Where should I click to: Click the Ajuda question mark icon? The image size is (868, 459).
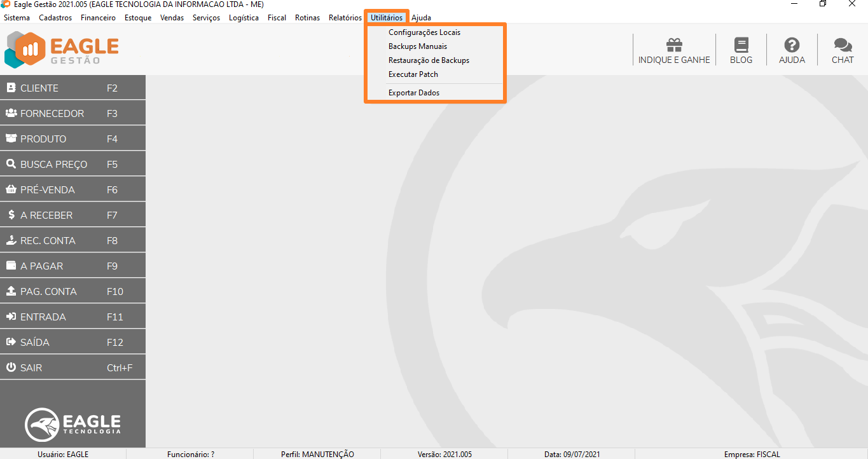click(792, 45)
